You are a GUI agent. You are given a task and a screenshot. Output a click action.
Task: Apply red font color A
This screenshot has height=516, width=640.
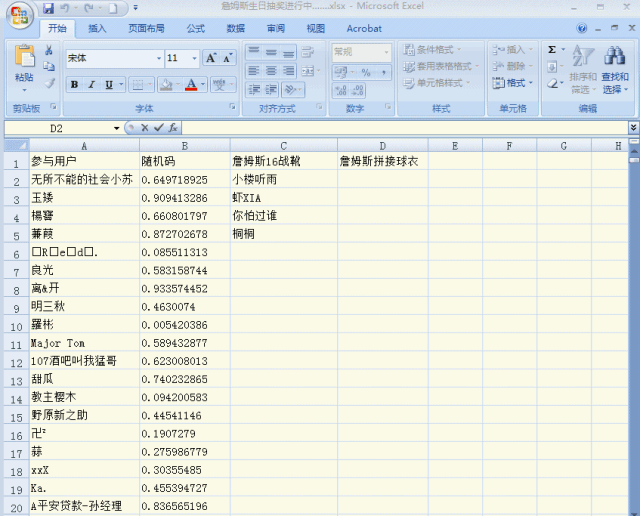pyautogui.click(x=191, y=85)
